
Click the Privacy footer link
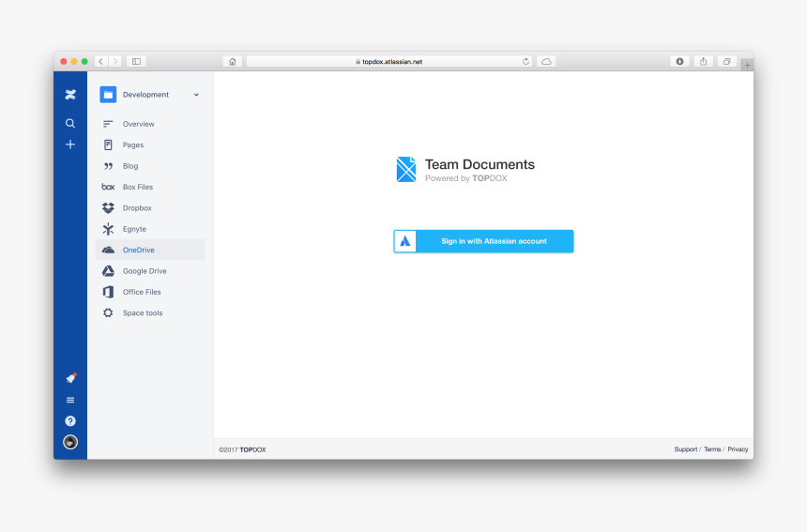(x=738, y=449)
